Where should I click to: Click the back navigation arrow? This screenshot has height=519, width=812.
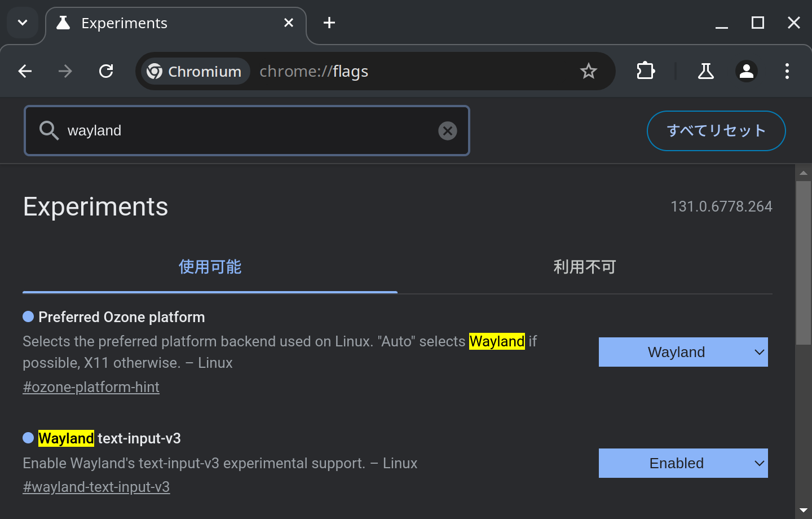coord(25,71)
